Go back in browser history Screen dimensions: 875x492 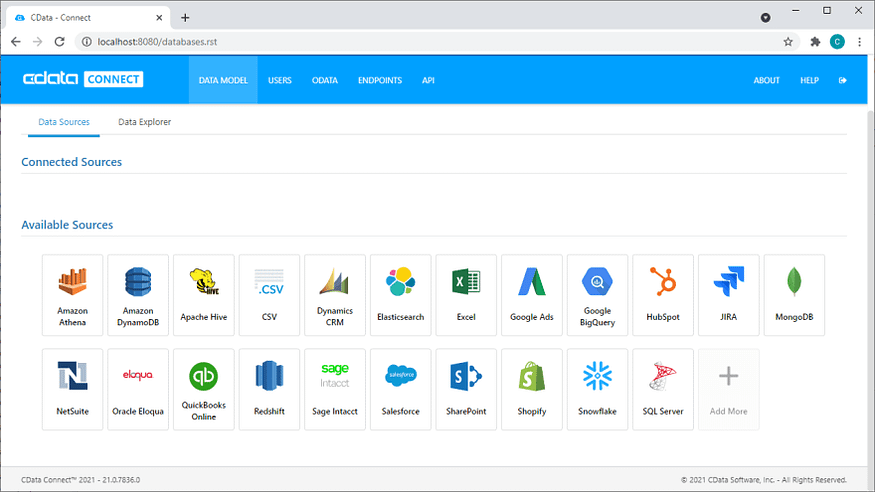16,42
